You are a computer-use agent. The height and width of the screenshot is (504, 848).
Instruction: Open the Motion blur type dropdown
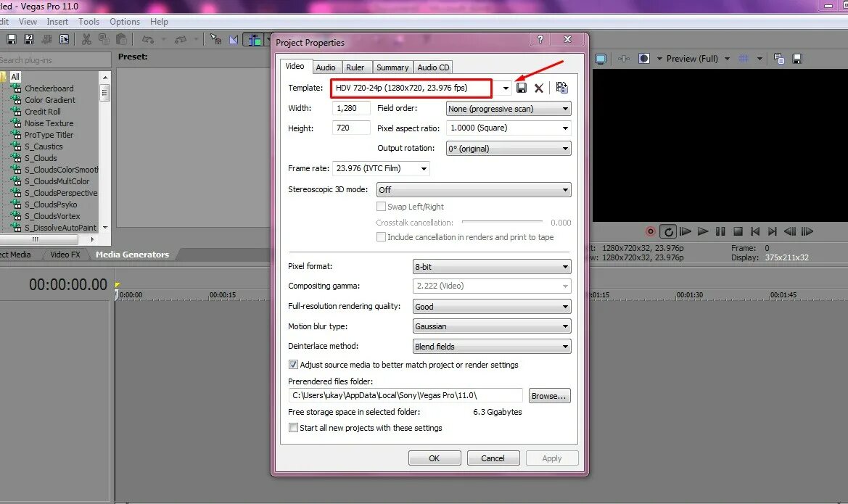[x=492, y=326]
